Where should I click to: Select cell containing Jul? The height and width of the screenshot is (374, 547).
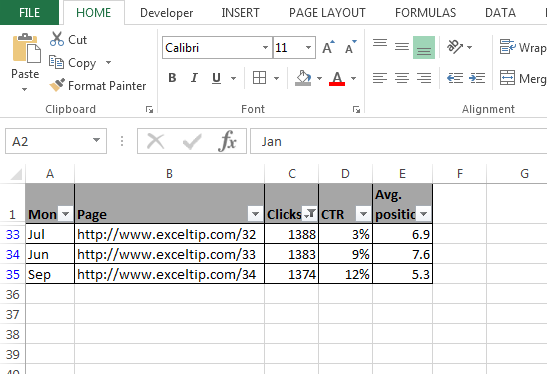click(50, 234)
